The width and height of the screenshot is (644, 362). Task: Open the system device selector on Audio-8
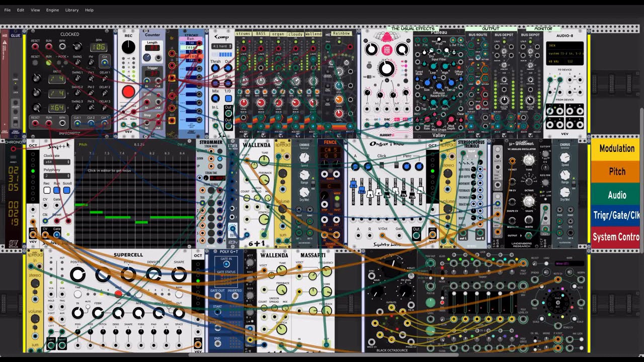click(565, 53)
